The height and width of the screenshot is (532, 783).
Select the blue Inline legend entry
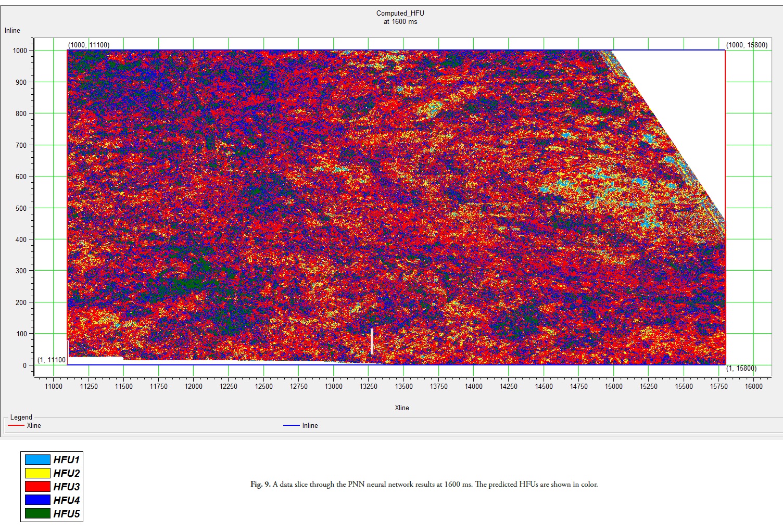point(301,425)
